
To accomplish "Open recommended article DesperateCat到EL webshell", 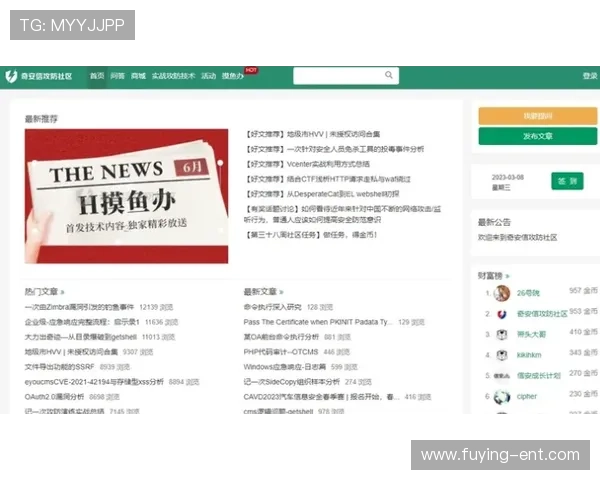I will click(322, 194).
